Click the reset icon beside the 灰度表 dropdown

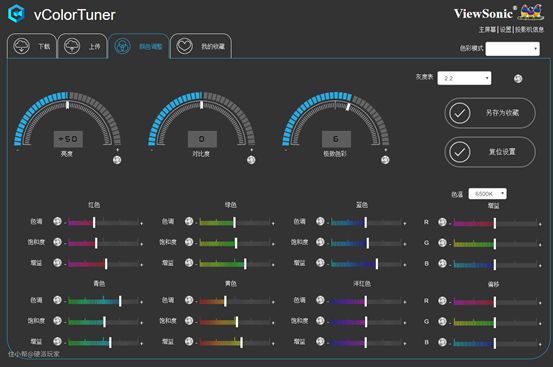(518, 79)
